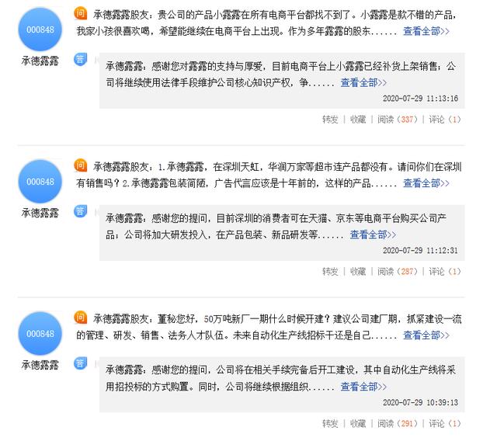Click 阅读 (291) on the third post
497x448 pixels.
[396, 423]
